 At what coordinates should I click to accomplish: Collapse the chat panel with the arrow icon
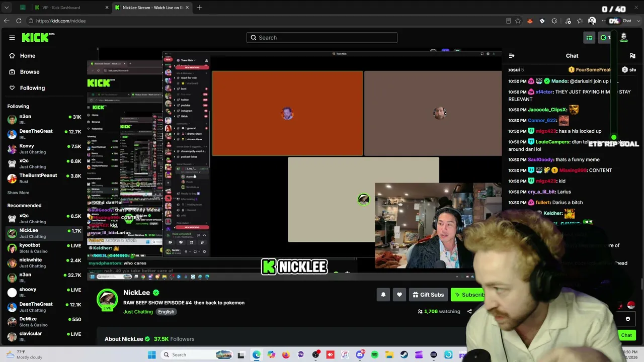(x=511, y=56)
